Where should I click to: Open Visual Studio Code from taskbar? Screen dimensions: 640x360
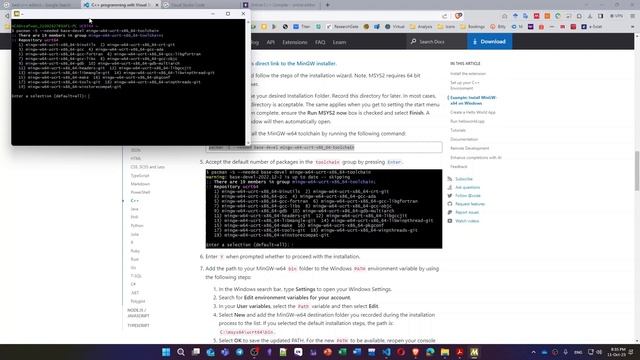386,352
